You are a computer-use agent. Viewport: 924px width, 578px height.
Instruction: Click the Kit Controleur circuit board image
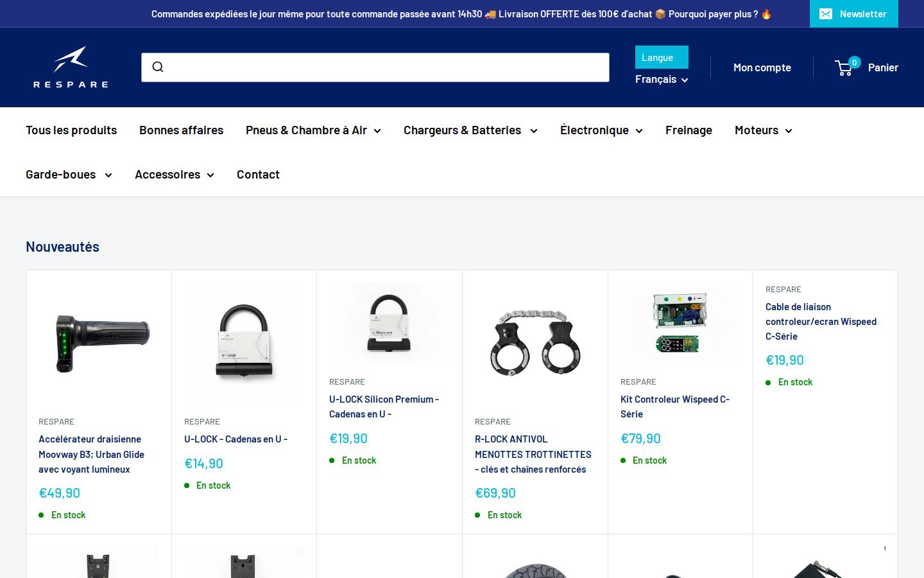[x=680, y=323]
